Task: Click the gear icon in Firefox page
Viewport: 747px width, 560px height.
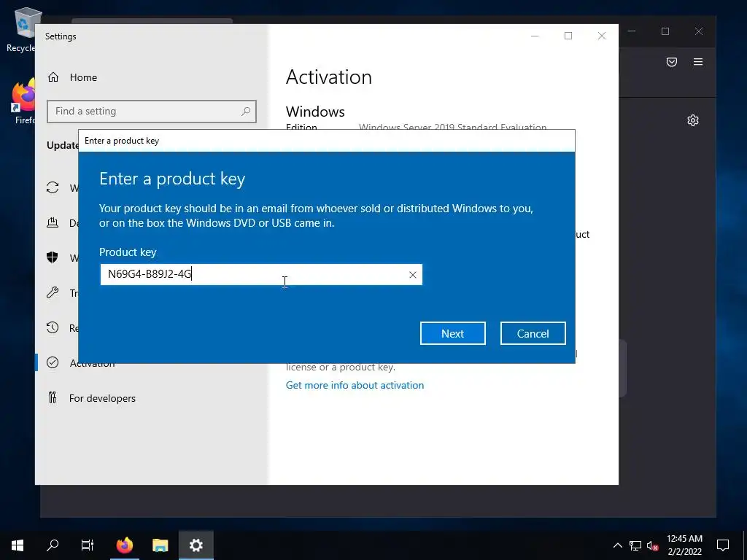Action: click(693, 120)
